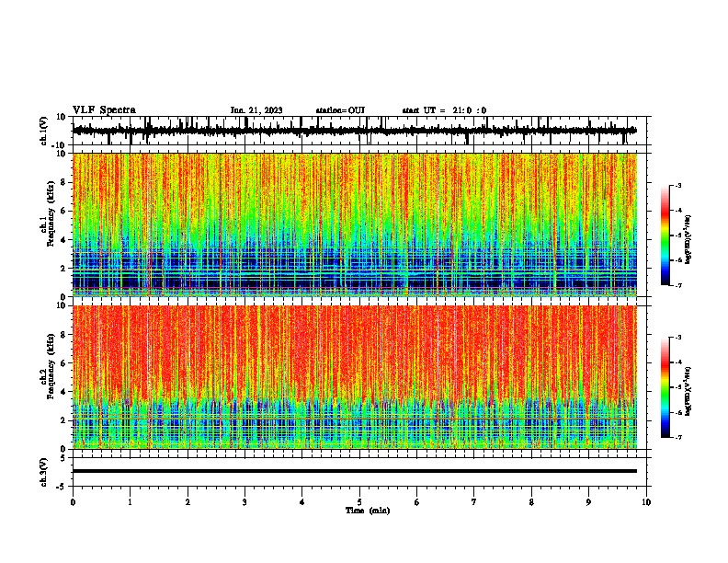Click the ch.2 spectrogram color scale bar
This screenshot has width=728, height=563.
(x=665, y=387)
